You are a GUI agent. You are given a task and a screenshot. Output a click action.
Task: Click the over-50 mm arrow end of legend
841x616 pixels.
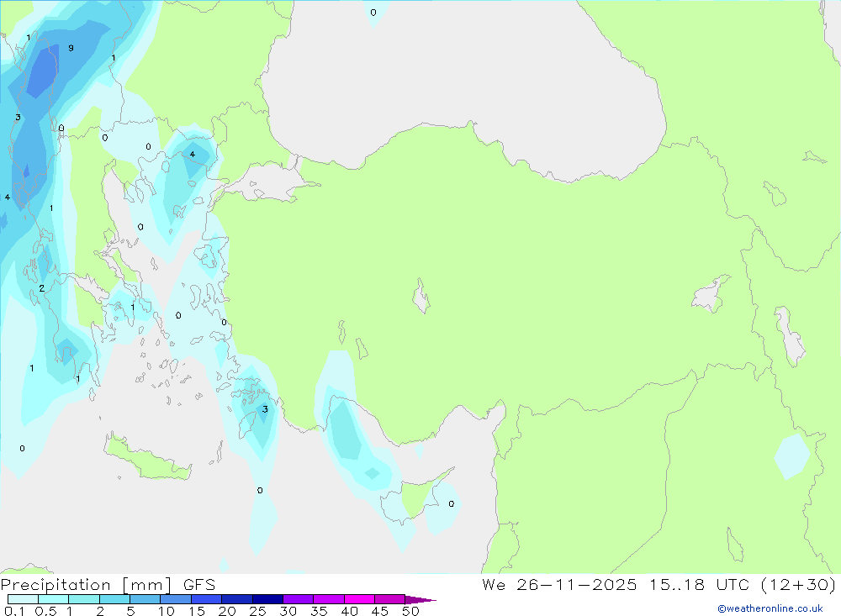point(420,599)
